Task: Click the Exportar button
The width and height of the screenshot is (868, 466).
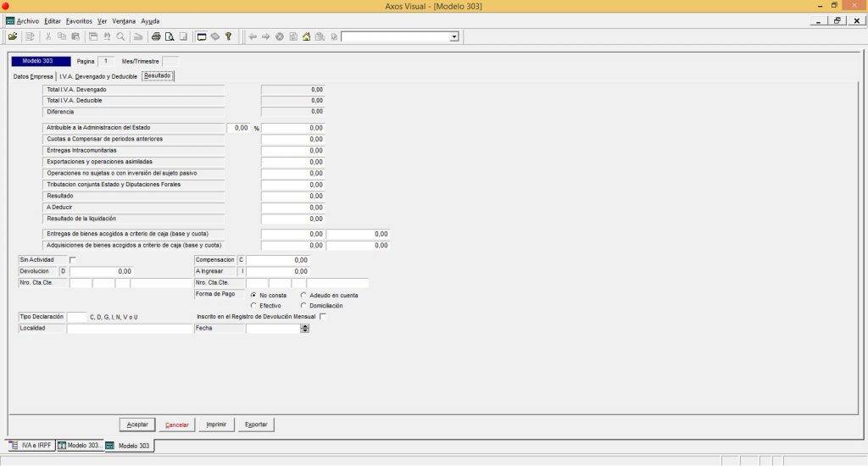Action: click(x=256, y=424)
